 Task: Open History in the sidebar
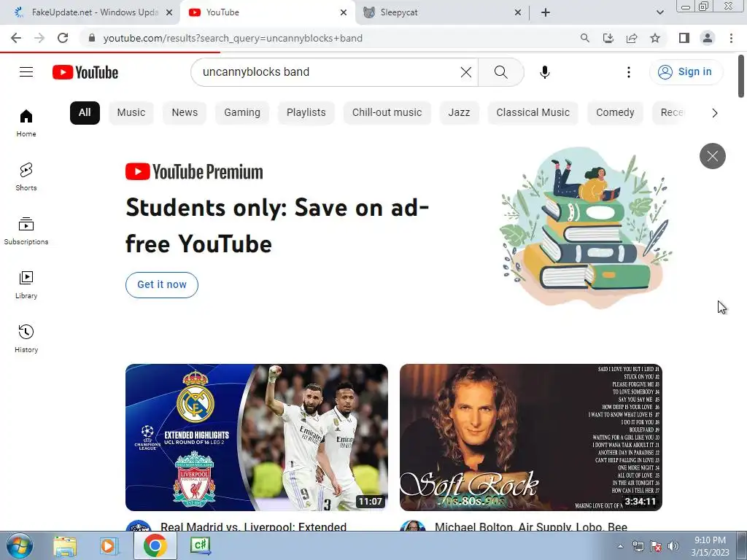tap(26, 338)
